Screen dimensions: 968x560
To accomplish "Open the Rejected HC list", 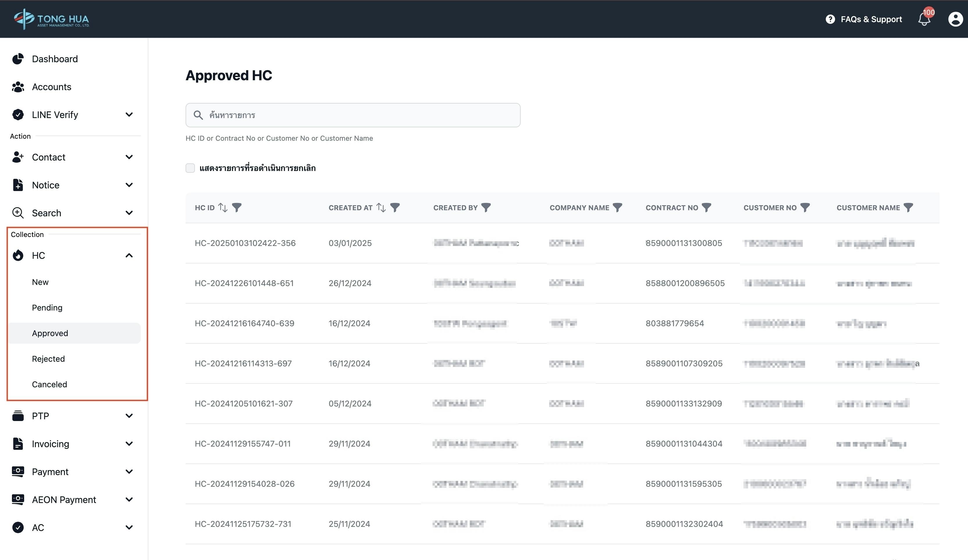I will coord(48,359).
